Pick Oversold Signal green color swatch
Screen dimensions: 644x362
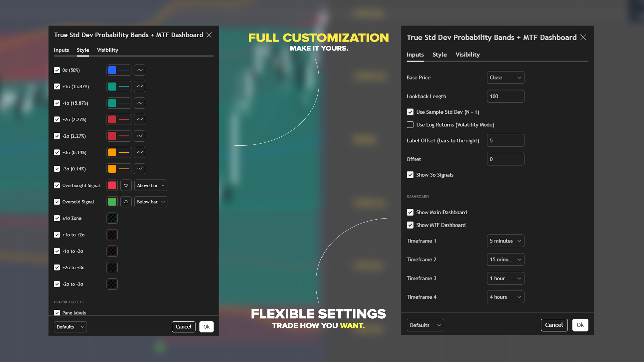tap(112, 202)
